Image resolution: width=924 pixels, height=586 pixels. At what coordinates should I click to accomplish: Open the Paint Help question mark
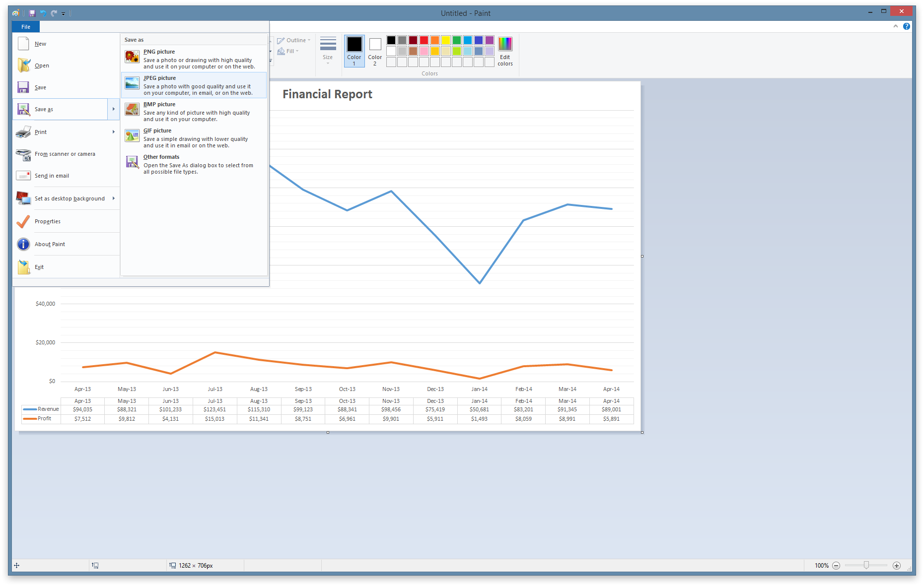(x=907, y=26)
